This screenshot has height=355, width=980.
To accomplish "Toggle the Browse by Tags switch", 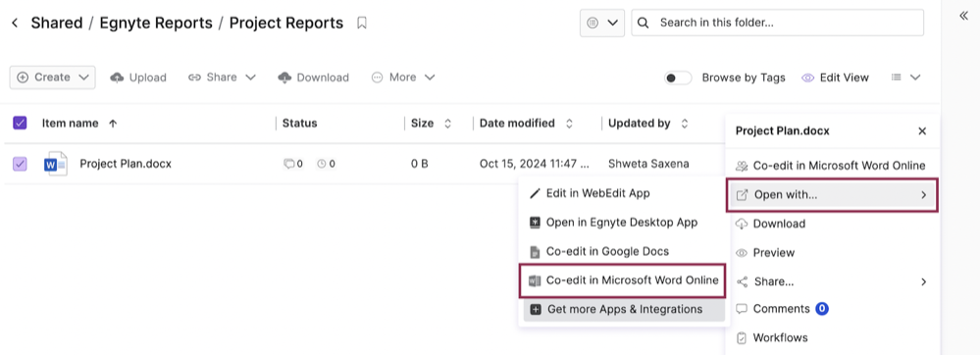I will pos(677,77).
